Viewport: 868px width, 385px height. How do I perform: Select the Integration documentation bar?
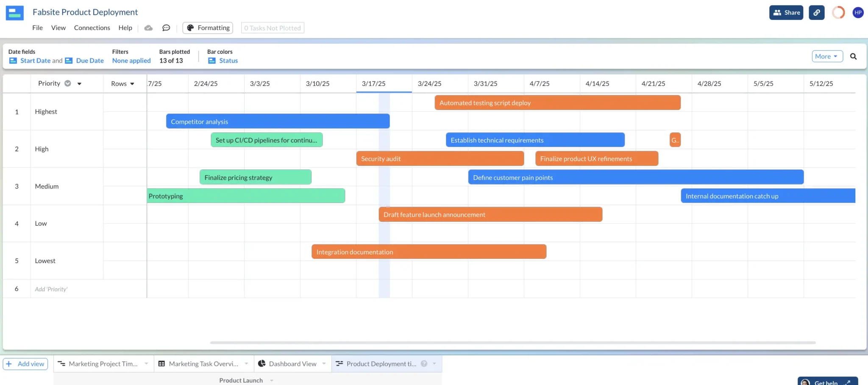point(429,252)
